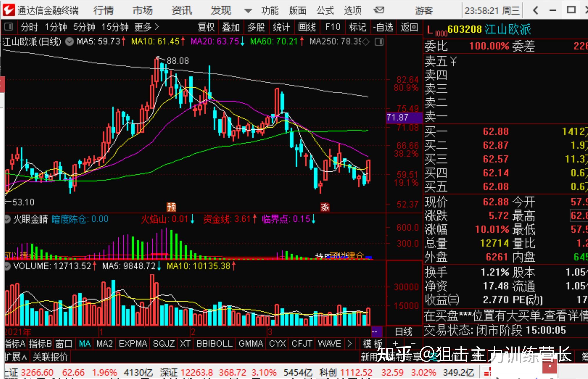This screenshot has height=379, width=588.
Task: Select the EXPMA indicator tab
Action: point(133,344)
